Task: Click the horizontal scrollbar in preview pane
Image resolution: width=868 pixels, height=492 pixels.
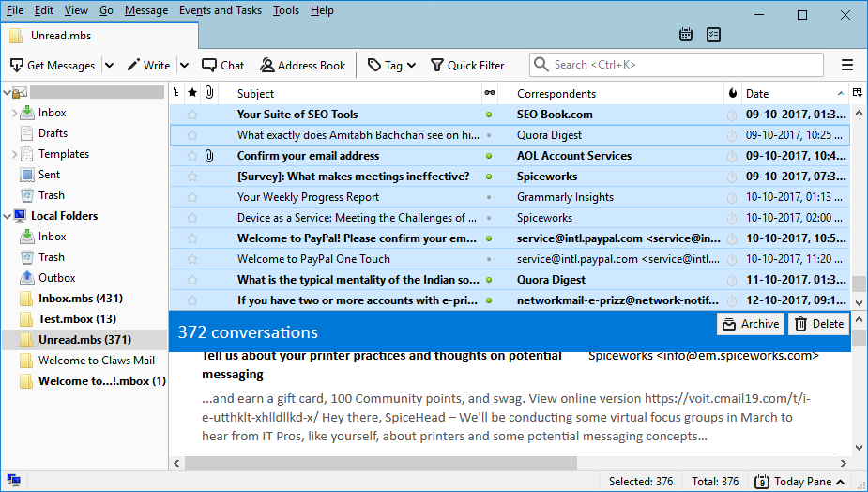Action: [381, 463]
